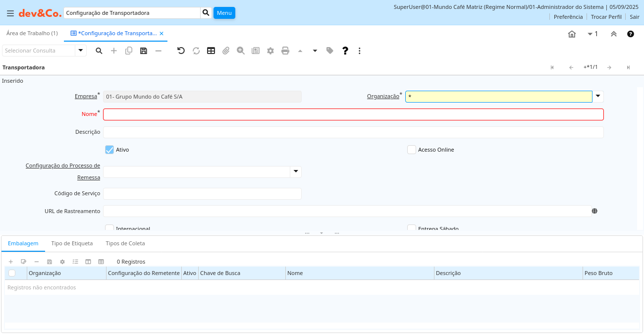Screen dimensions: 644x334
Task: Click the undo changes icon in toolbar
Action: pos(181,51)
